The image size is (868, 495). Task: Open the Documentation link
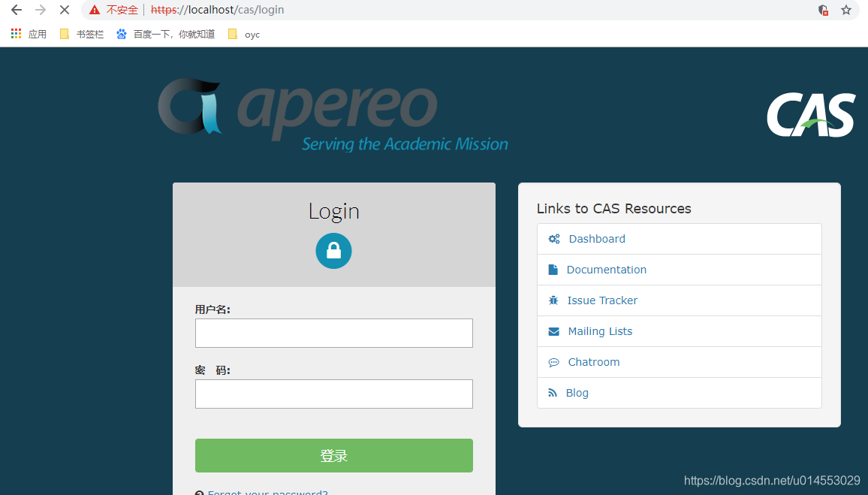[x=606, y=270]
